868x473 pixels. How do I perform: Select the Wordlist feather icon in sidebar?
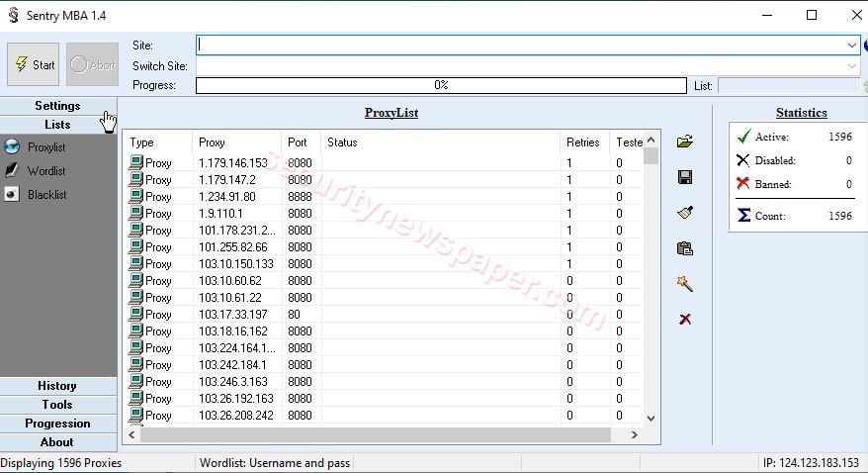coord(12,170)
